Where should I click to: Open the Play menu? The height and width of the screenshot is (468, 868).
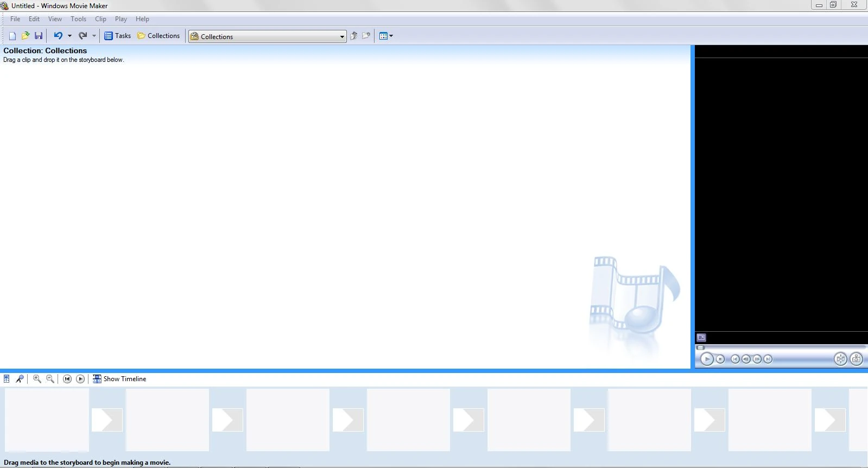tap(121, 19)
